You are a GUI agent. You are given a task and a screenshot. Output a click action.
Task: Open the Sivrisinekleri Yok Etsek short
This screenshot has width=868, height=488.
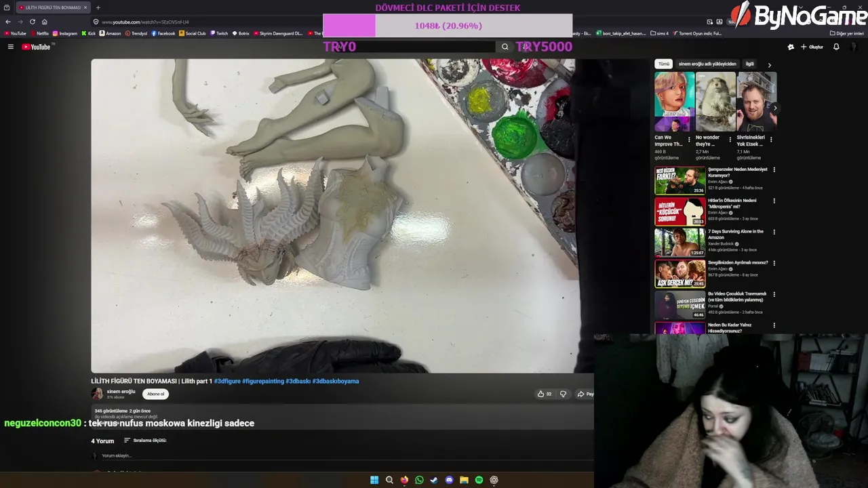coord(757,102)
